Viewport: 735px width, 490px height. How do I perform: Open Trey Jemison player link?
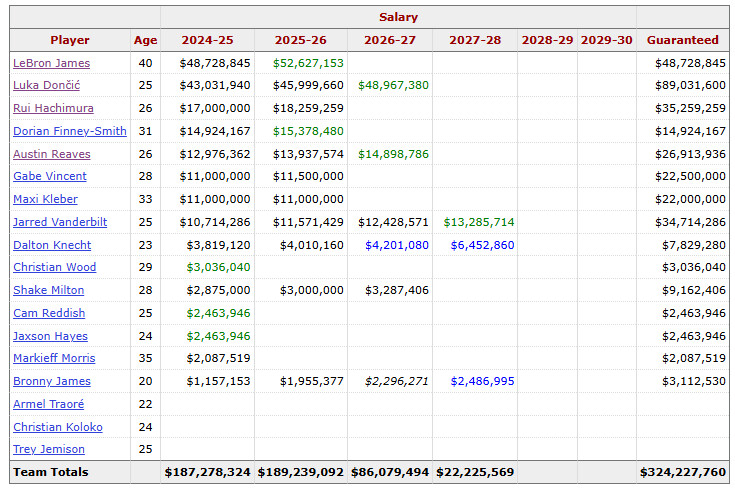(x=49, y=449)
